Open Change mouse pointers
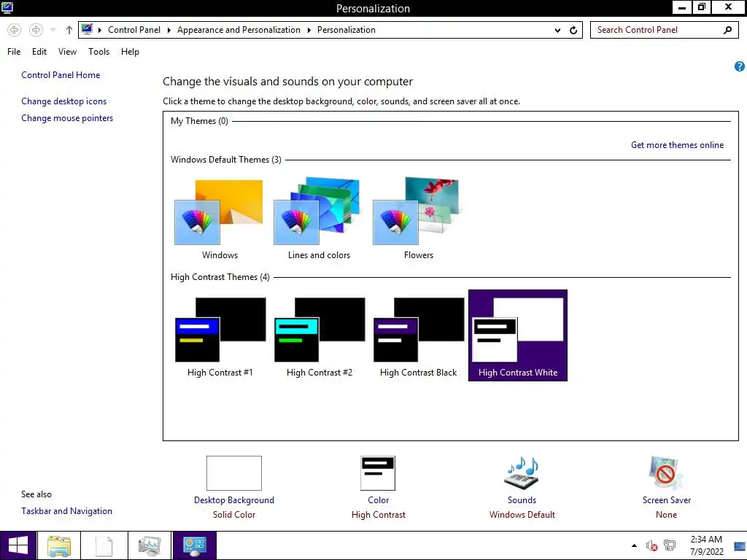Image resolution: width=747 pixels, height=560 pixels. pyautogui.click(x=67, y=117)
